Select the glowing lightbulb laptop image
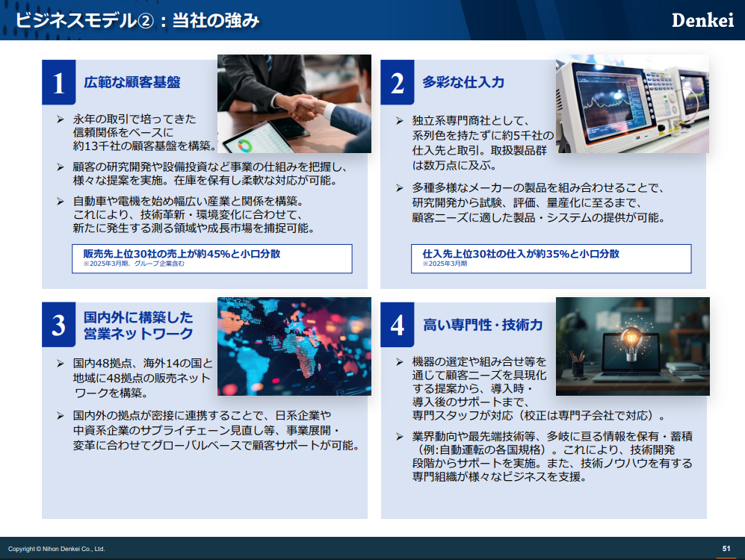The width and height of the screenshot is (745, 560). point(632,346)
